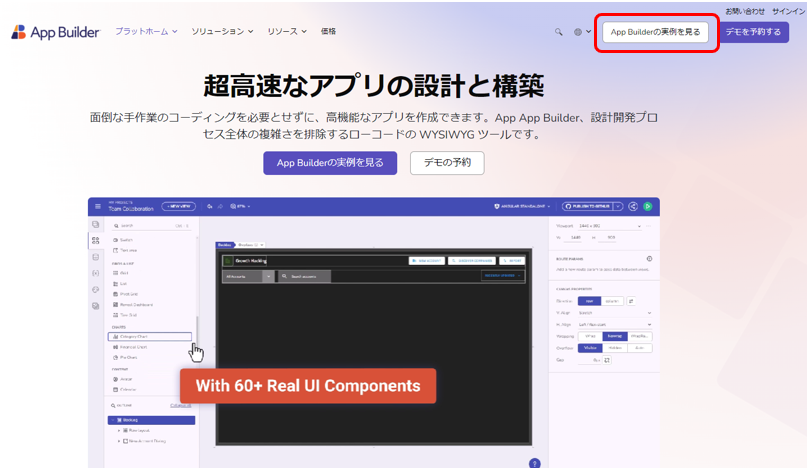Open the views sidebar icon
Screen dimensions: 807x468
click(96, 224)
